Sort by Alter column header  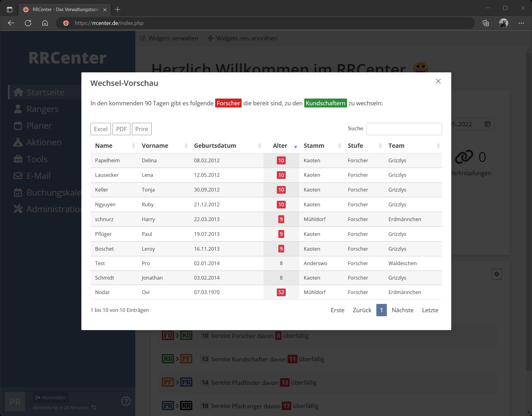point(280,146)
